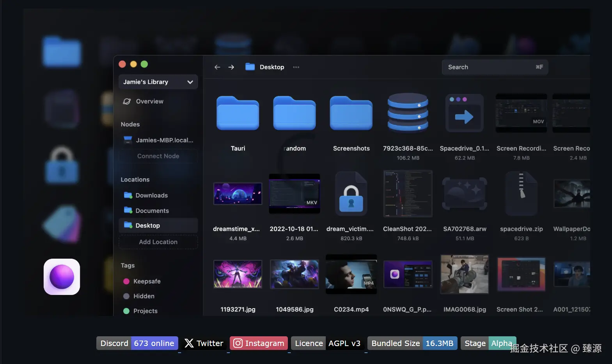Select the 7923c368-85c database file icon
This screenshot has width=612, height=364.
(x=408, y=113)
